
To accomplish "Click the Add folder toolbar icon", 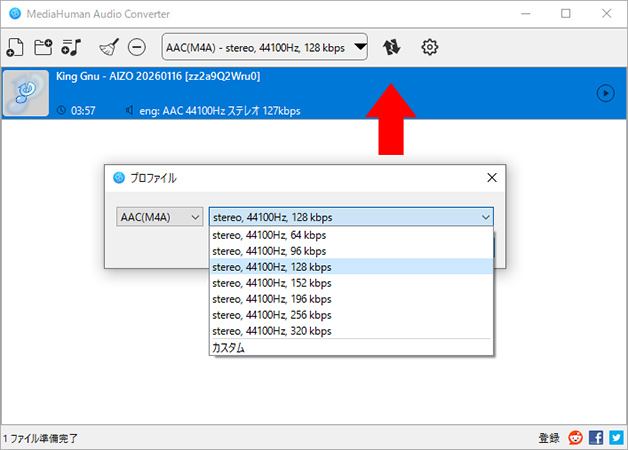I will click(43, 47).
